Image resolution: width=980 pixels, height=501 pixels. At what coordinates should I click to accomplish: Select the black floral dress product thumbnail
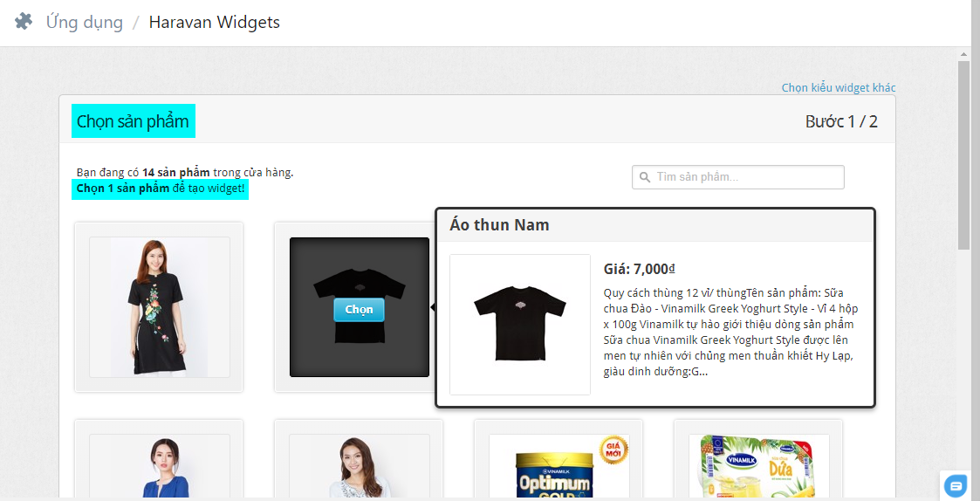coord(159,307)
